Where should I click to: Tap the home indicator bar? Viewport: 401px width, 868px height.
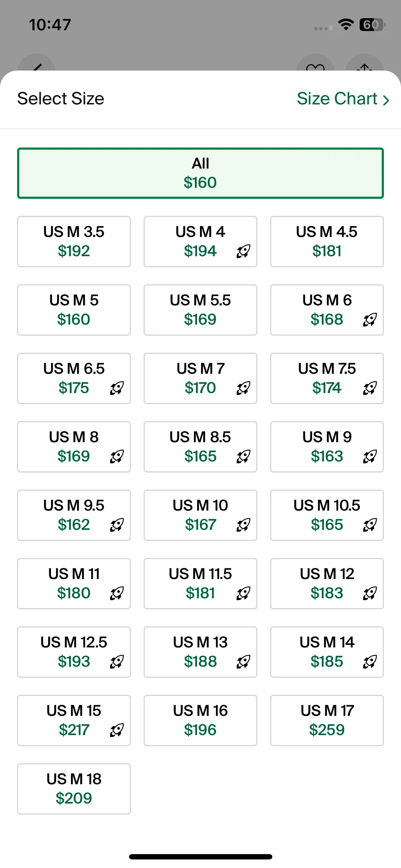[200, 857]
